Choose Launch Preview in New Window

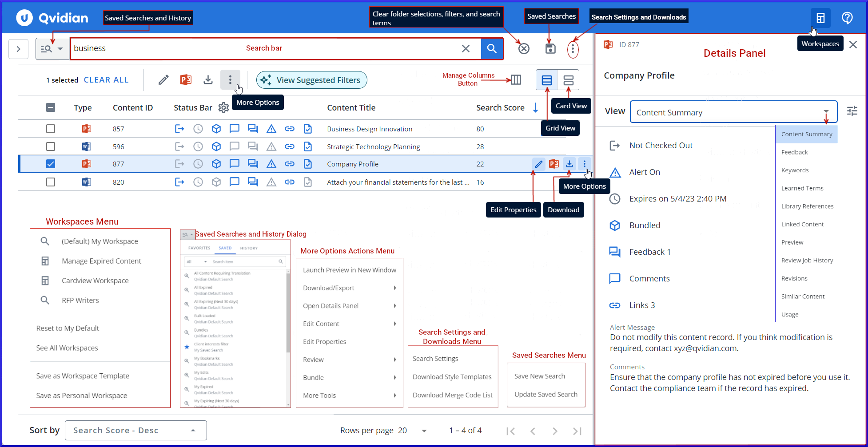(x=350, y=270)
